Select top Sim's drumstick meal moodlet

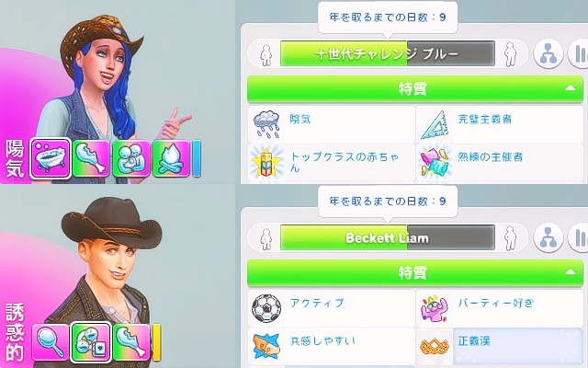(91, 158)
